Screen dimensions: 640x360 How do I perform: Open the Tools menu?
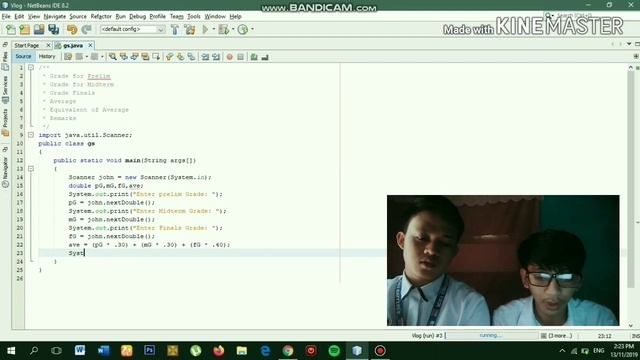click(x=193, y=16)
